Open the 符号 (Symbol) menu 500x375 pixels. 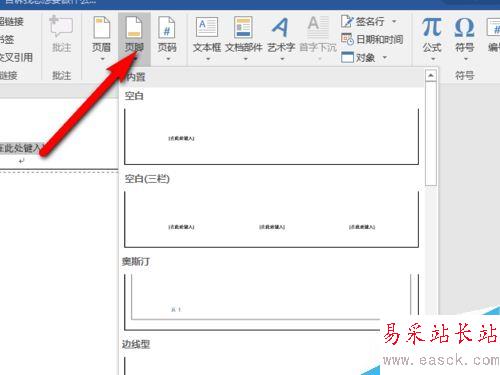[465, 34]
